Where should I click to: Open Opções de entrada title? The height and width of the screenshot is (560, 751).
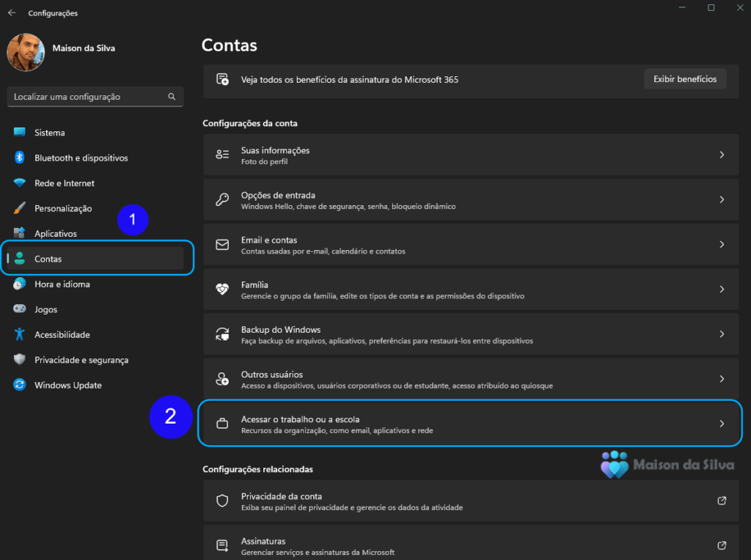[x=278, y=195]
